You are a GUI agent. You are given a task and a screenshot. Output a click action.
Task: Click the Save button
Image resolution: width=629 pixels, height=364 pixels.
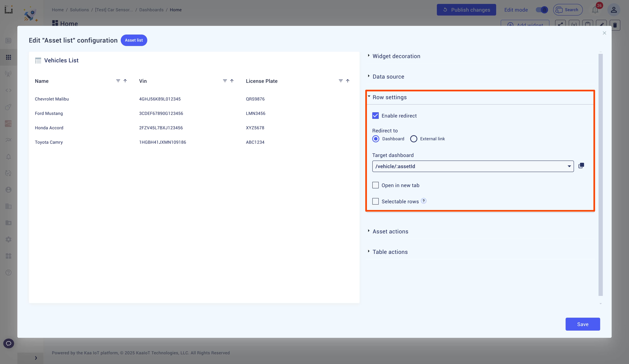pos(583,324)
